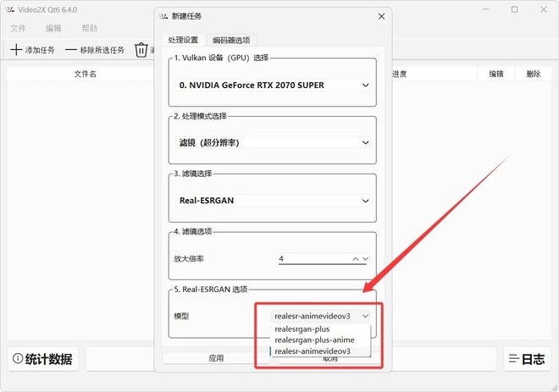Click the 文件名 column header
Screen dimensions: 559x392
pyautogui.click(x=85, y=74)
